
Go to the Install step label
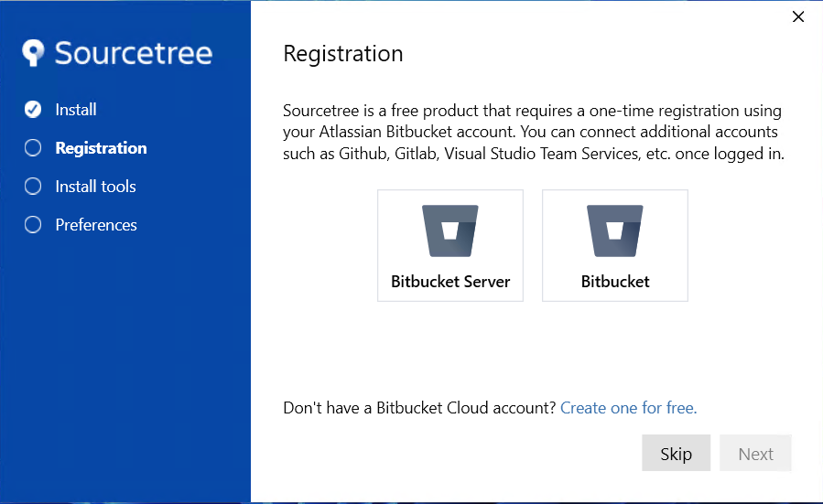[76, 110]
